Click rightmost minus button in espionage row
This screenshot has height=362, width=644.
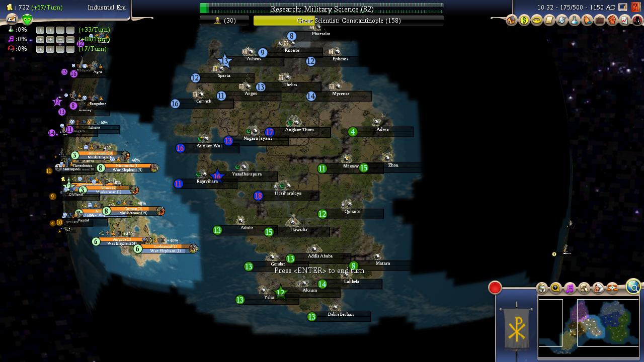[70, 49]
